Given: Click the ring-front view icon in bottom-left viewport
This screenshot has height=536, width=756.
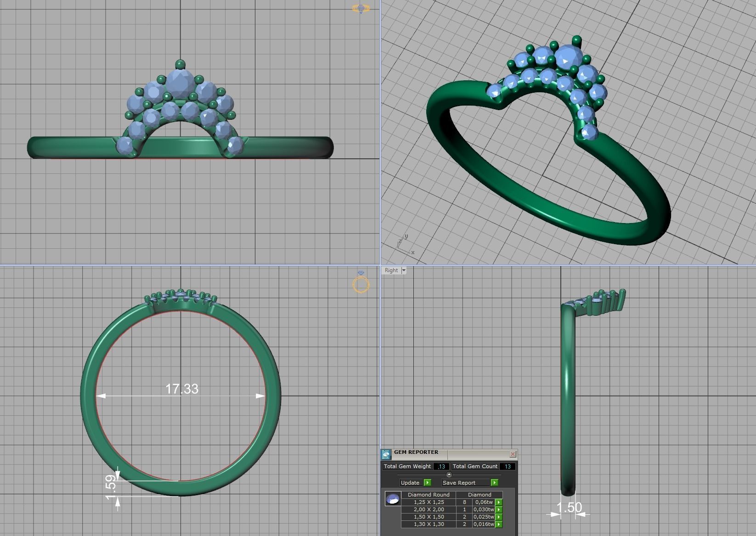Looking at the screenshot, I should click(361, 282).
